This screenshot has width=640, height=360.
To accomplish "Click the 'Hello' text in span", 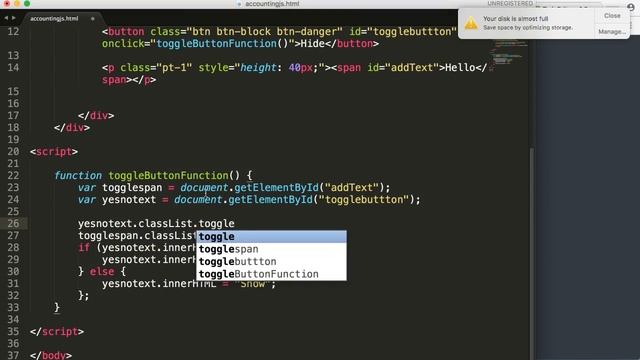I will [460, 68].
